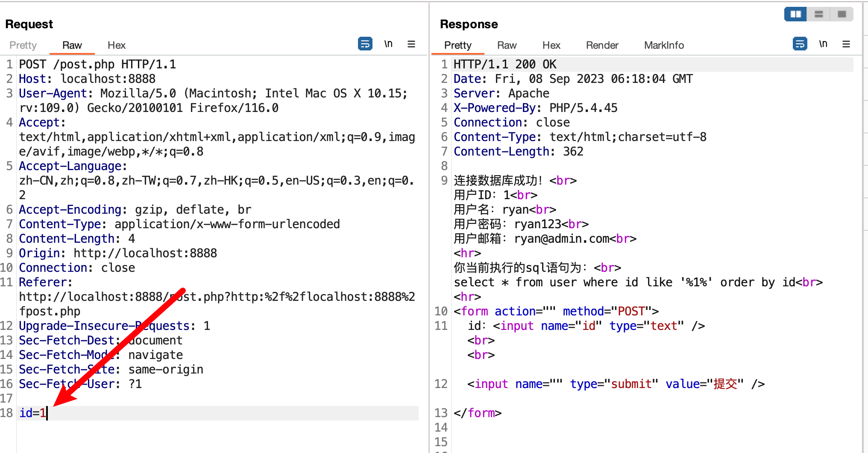Click Connection: close in Request
The width and height of the screenshot is (868, 453).
point(77,268)
